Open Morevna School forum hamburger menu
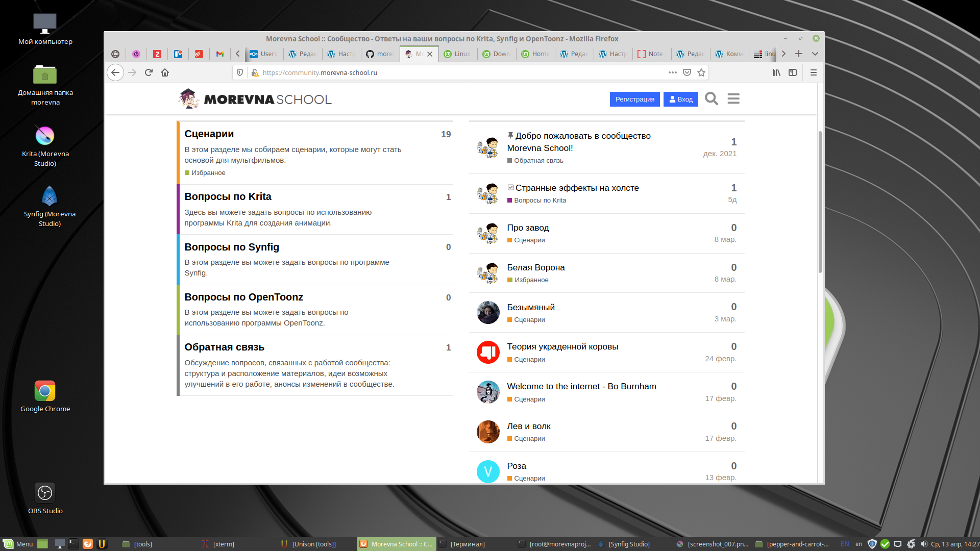This screenshot has height=551, width=980. click(x=733, y=98)
